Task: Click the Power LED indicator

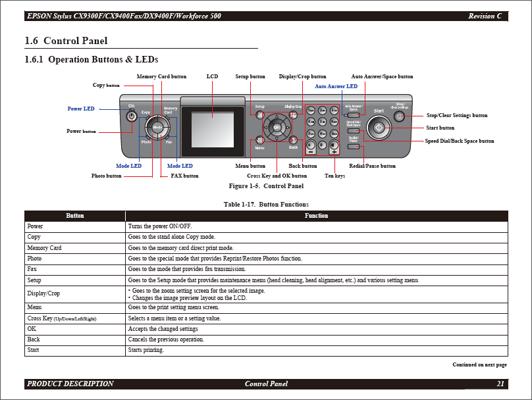Action: click(x=132, y=109)
